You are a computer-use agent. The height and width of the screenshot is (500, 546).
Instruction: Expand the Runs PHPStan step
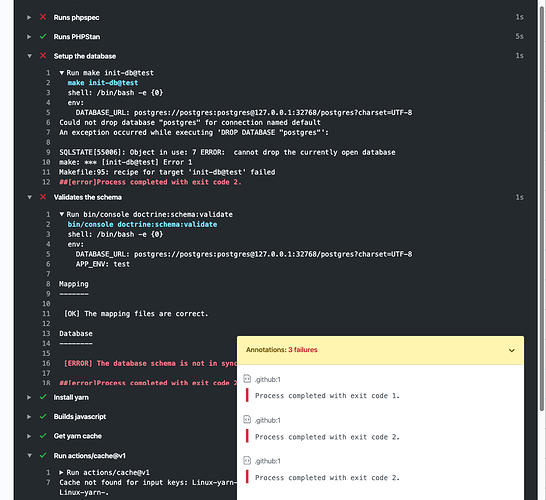(x=29, y=37)
